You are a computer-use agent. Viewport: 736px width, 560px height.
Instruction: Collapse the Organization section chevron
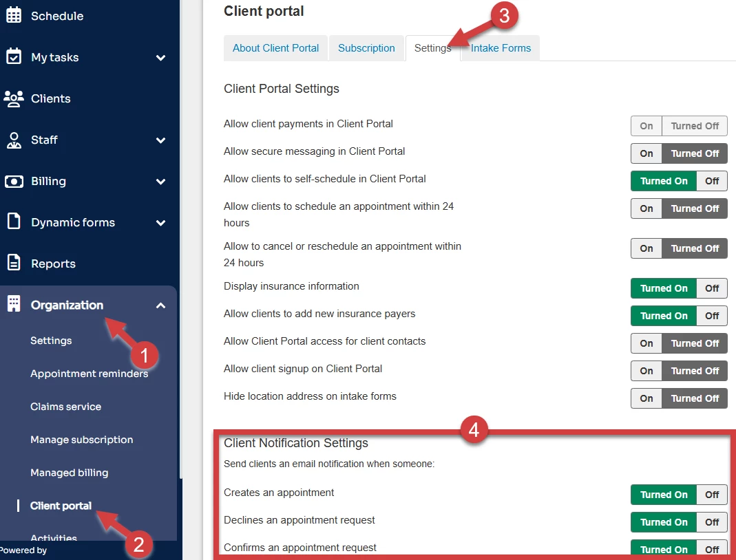coord(160,305)
